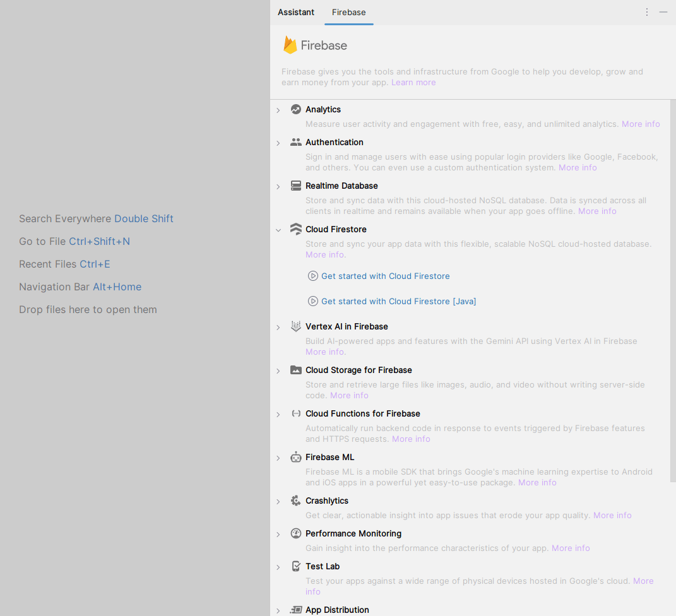Click the Firebase ML robot icon
This screenshot has width=676, height=616.
pos(296,457)
